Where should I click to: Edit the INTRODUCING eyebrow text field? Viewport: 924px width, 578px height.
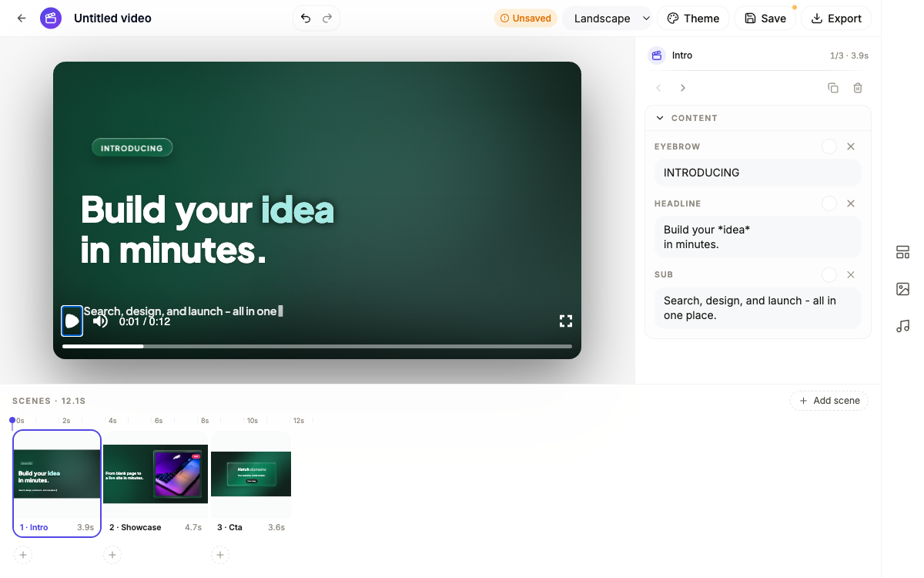click(758, 173)
